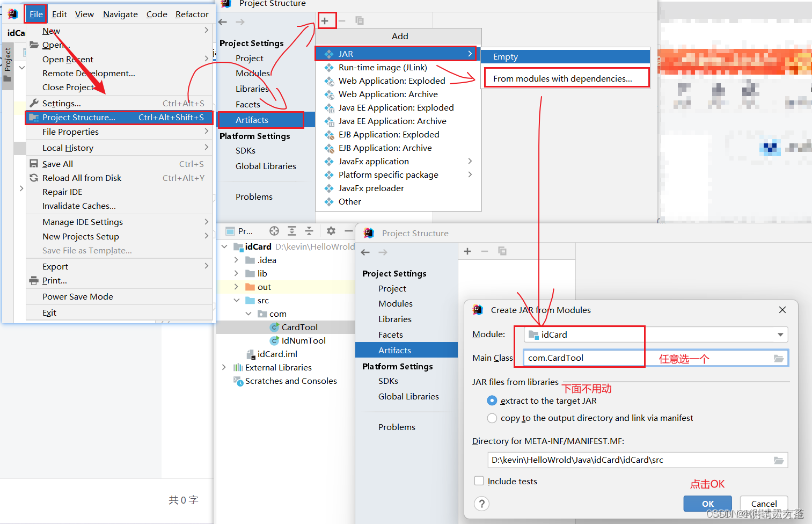Expand External Libraries node
The height and width of the screenshot is (524, 812).
click(224, 367)
